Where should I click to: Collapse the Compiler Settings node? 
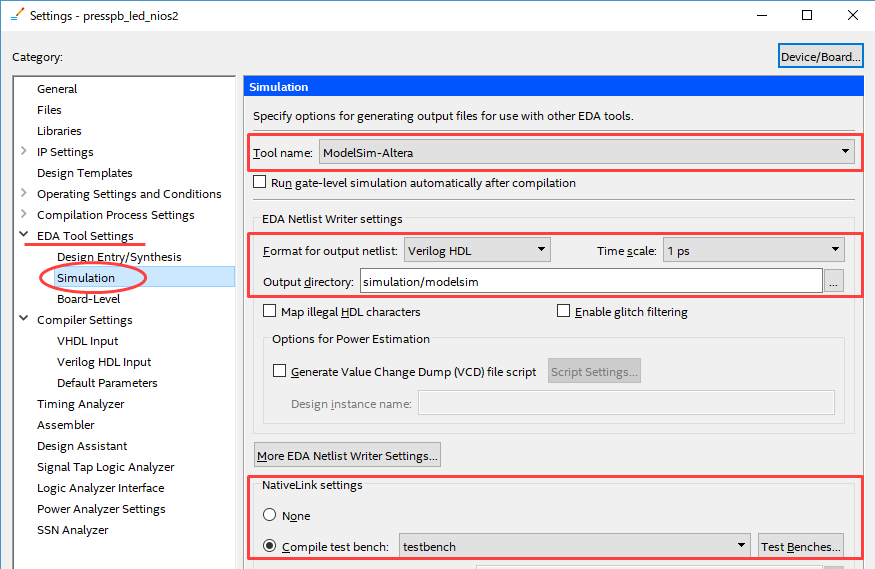pyautogui.click(x=23, y=319)
